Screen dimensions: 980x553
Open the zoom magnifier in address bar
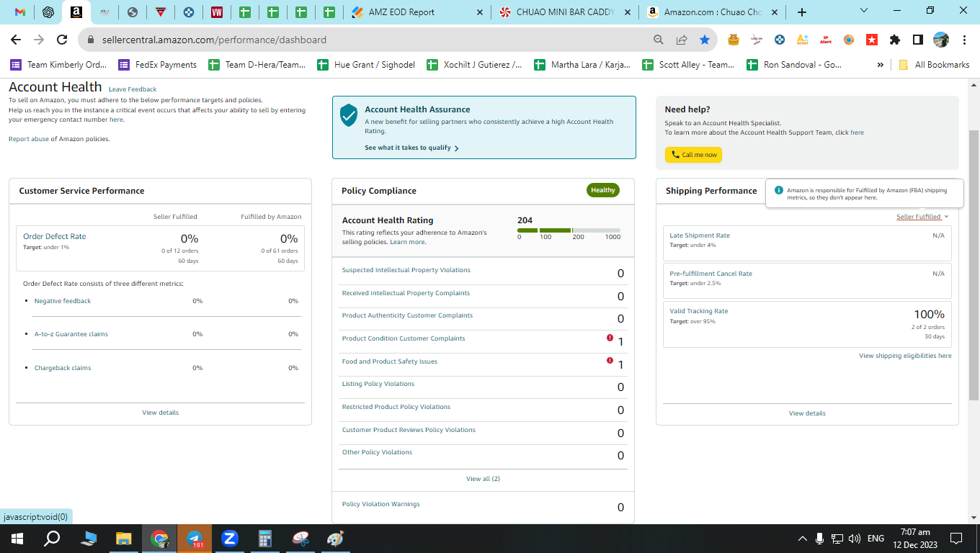(659, 40)
